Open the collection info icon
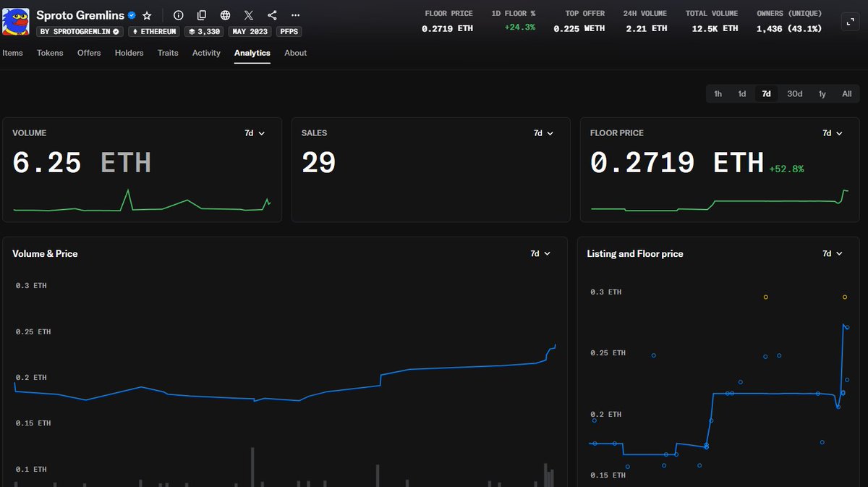Image resolution: width=868 pixels, height=487 pixels. (x=179, y=15)
